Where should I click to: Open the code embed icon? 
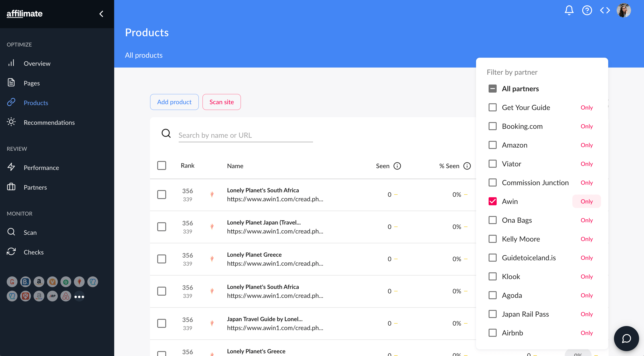[605, 10]
